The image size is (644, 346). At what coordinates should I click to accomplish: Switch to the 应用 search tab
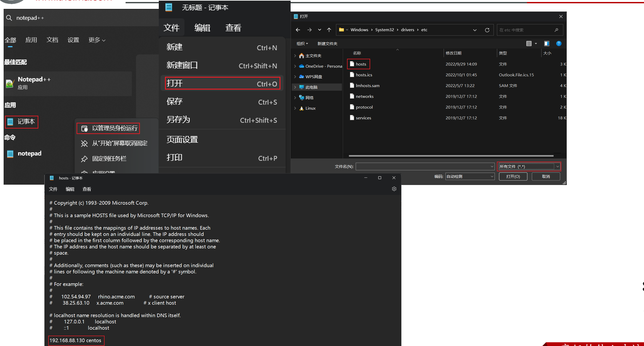click(31, 40)
